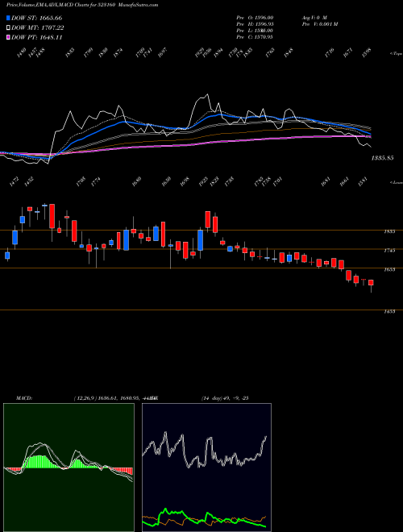Click the MACD (12,26,9) parameter values

[115, 398]
